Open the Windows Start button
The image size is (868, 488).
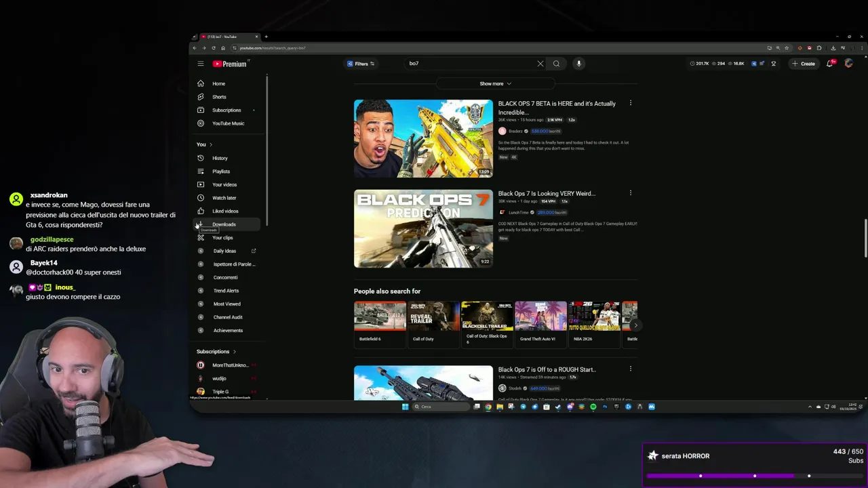tap(405, 407)
